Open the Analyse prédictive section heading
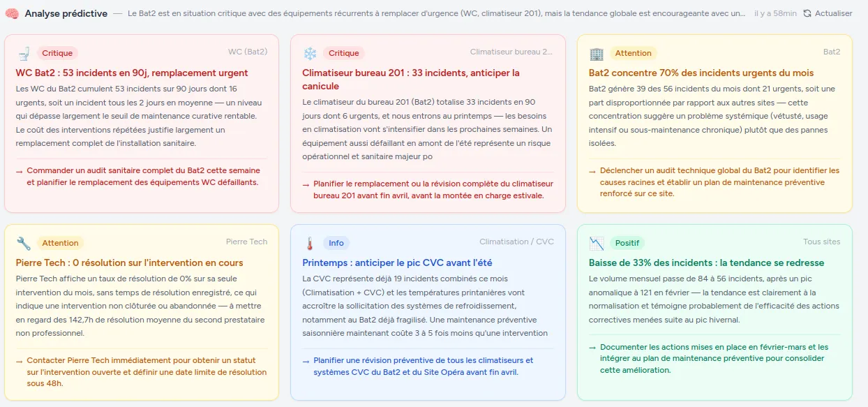The height and width of the screenshot is (407, 868). (66, 13)
